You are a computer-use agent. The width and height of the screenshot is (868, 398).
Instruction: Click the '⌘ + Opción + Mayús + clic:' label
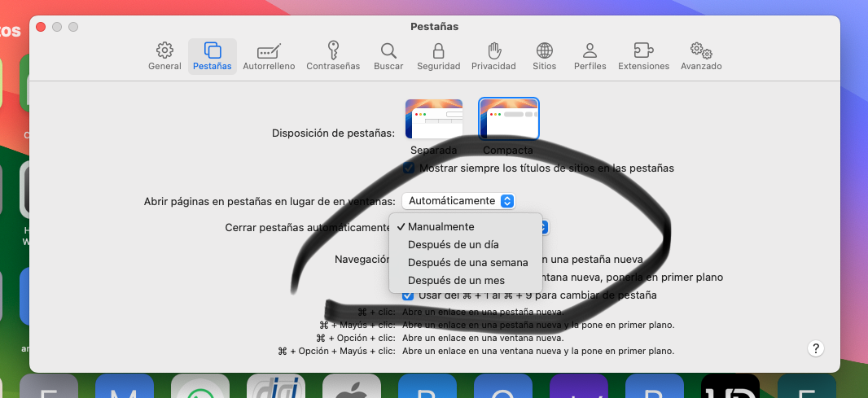(x=336, y=351)
